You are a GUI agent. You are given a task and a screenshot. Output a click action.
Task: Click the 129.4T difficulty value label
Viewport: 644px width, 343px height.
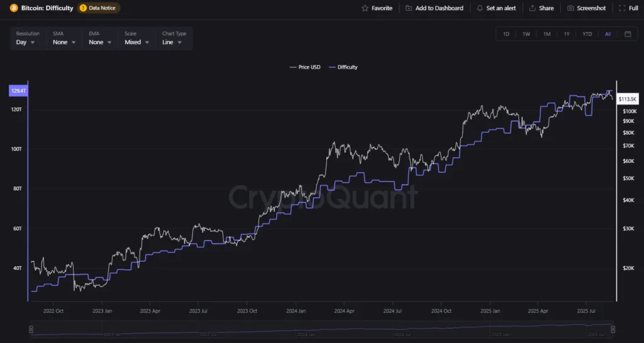(18, 91)
